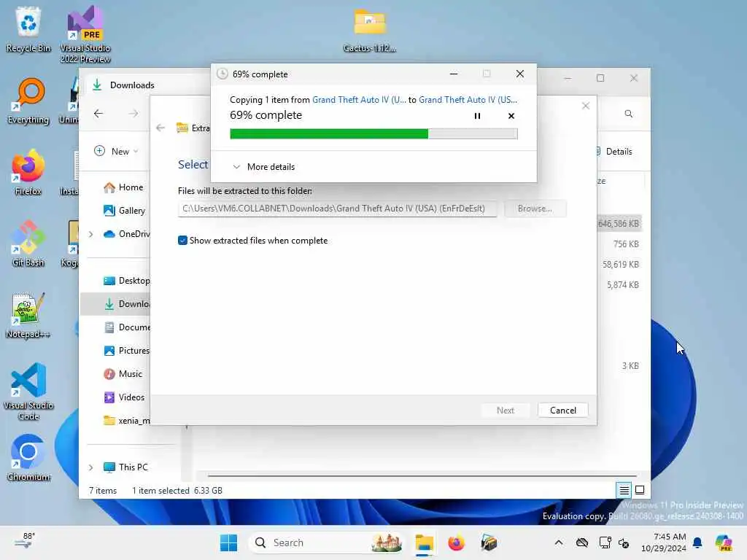Close the extract wizard dialog
This screenshot has width=747, height=560.
[x=586, y=106]
